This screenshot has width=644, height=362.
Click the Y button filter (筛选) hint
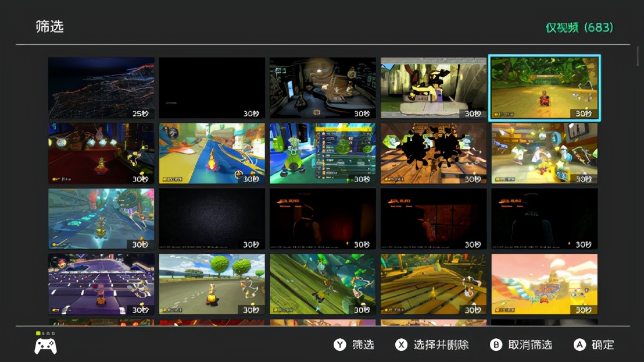[x=354, y=345]
